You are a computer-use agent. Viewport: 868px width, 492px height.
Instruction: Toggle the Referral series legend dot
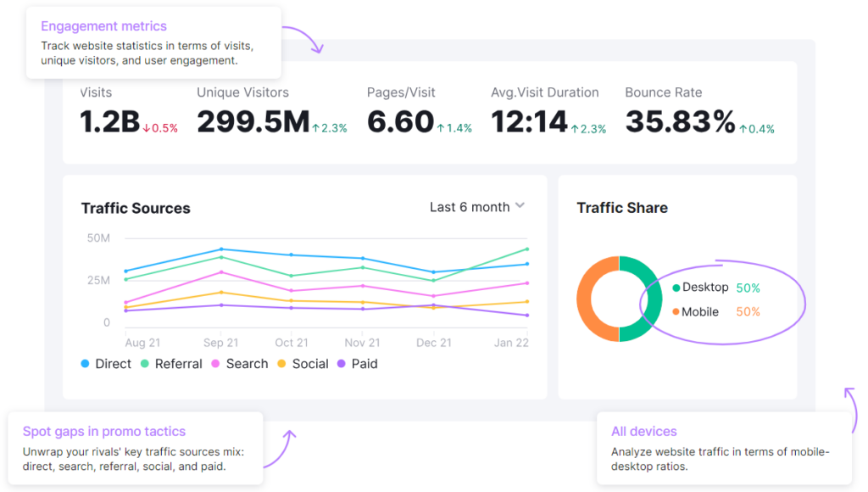point(145,364)
